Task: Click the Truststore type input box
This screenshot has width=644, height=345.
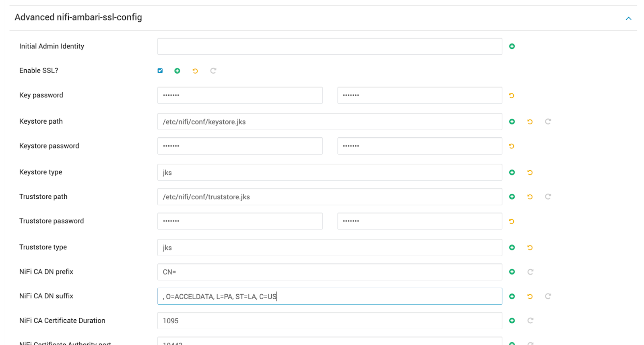Action: coord(329,248)
